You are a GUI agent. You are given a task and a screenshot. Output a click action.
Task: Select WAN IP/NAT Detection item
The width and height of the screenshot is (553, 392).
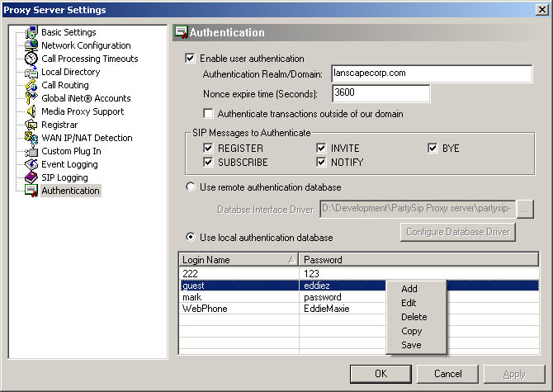[87, 138]
